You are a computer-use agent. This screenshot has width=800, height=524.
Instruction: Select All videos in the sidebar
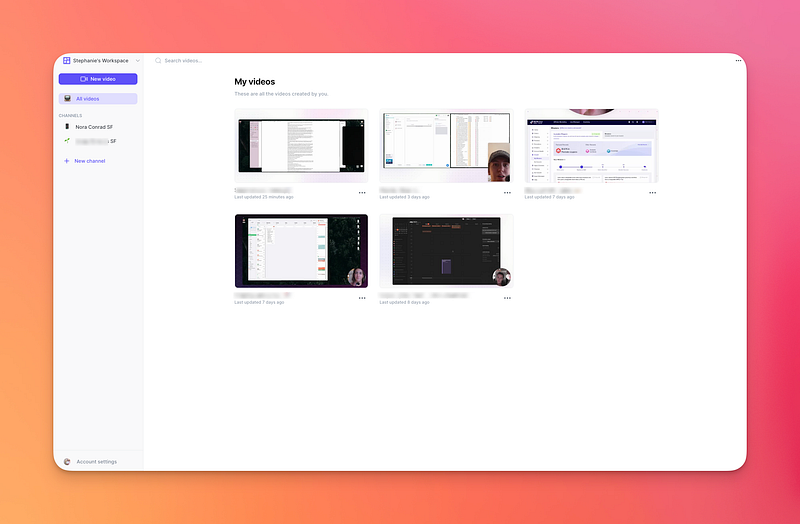[98, 99]
